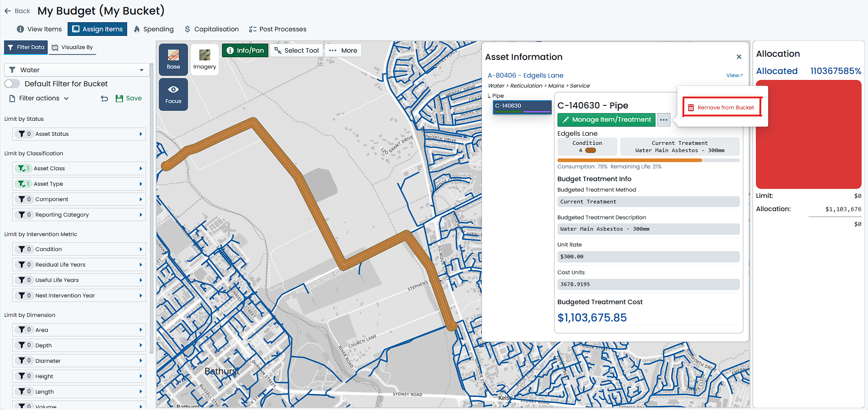This screenshot has height=410, width=868.
Task: Expand the Area dimension filter
Action: 79,330
